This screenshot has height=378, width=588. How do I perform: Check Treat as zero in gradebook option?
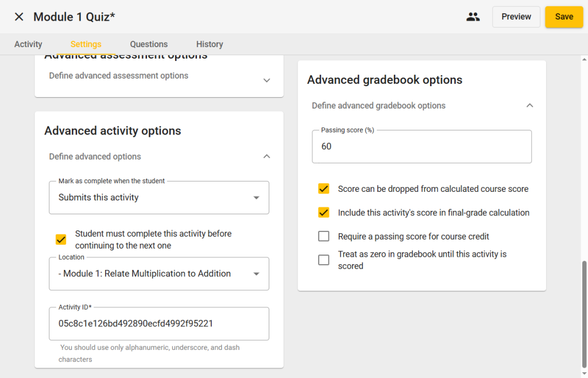pos(324,260)
